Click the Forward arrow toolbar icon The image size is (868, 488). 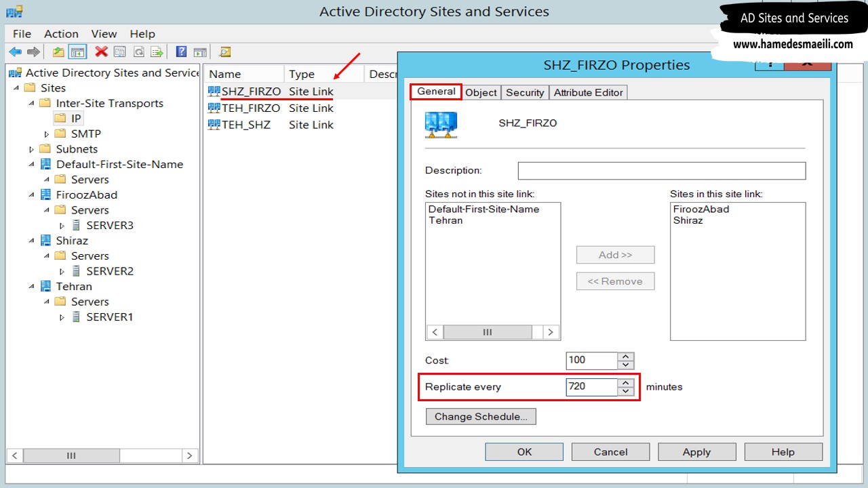tap(33, 52)
